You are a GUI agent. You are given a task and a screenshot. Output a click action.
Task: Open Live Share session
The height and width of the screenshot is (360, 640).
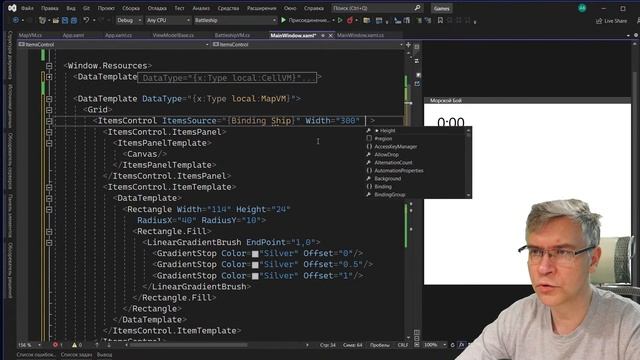pos(611,20)
